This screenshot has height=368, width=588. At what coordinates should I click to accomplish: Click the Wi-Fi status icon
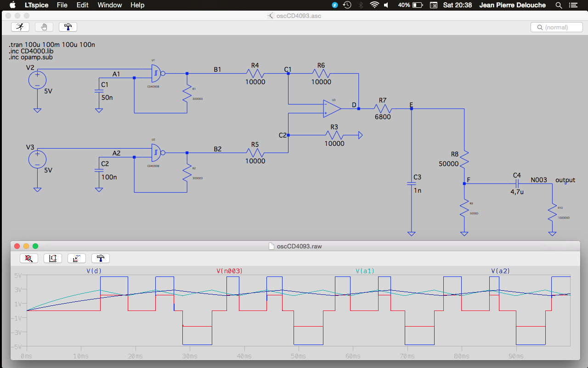(374, 5)
